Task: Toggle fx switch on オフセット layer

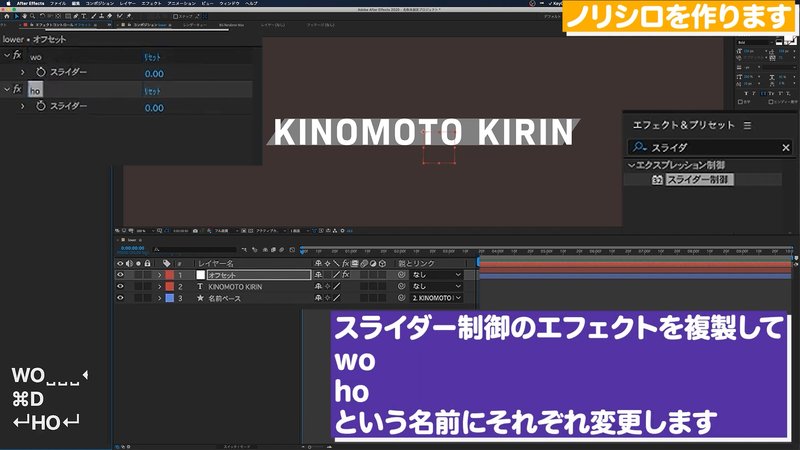Action: tap(345, 274)
